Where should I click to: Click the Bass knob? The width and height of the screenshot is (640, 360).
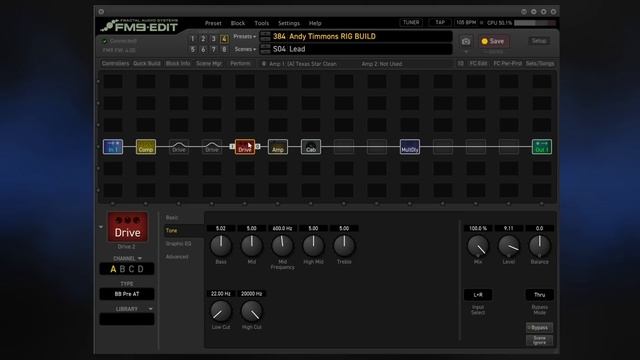(221, 246)
